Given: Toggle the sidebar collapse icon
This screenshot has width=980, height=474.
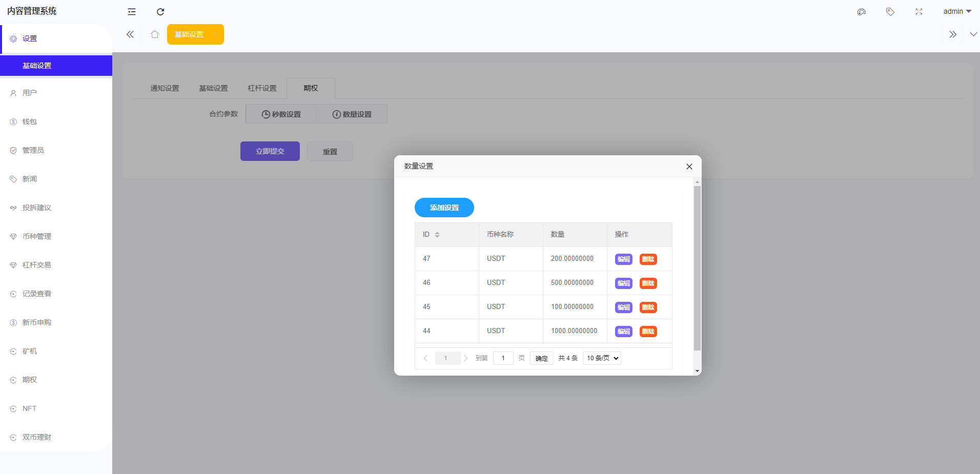Looking at the screenshot, I should tap(132, 12).
